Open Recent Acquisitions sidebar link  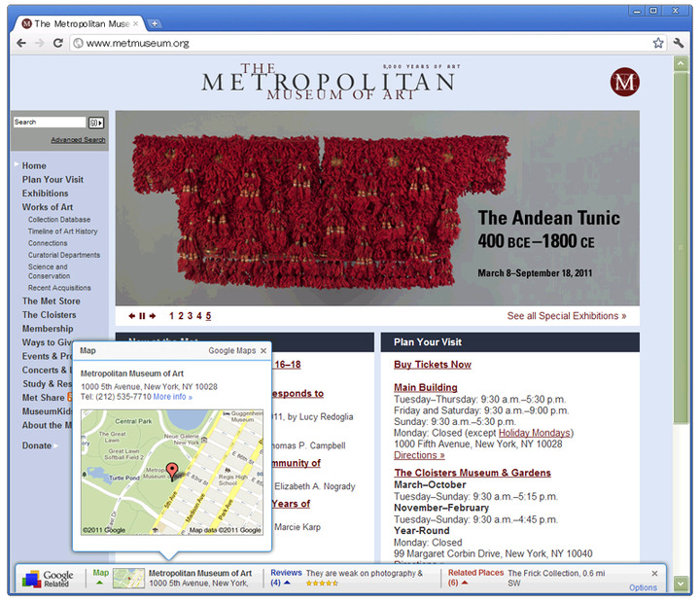(59, 288)
